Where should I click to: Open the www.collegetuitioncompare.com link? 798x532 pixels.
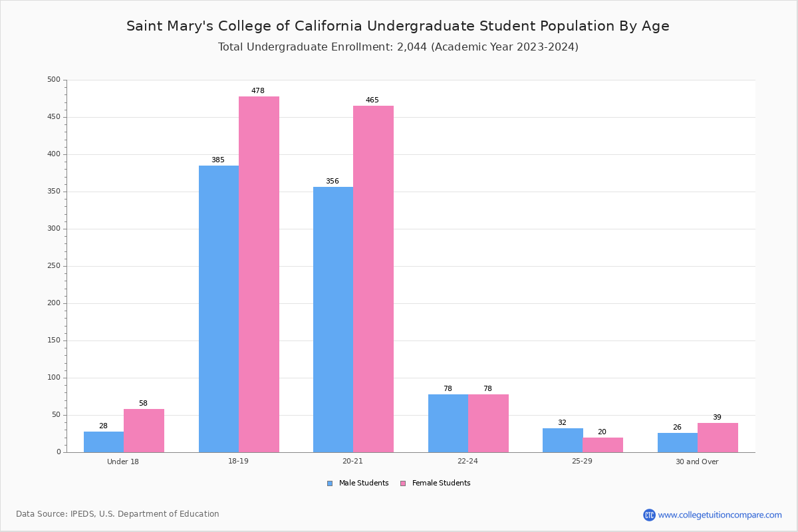coord(720,515)
